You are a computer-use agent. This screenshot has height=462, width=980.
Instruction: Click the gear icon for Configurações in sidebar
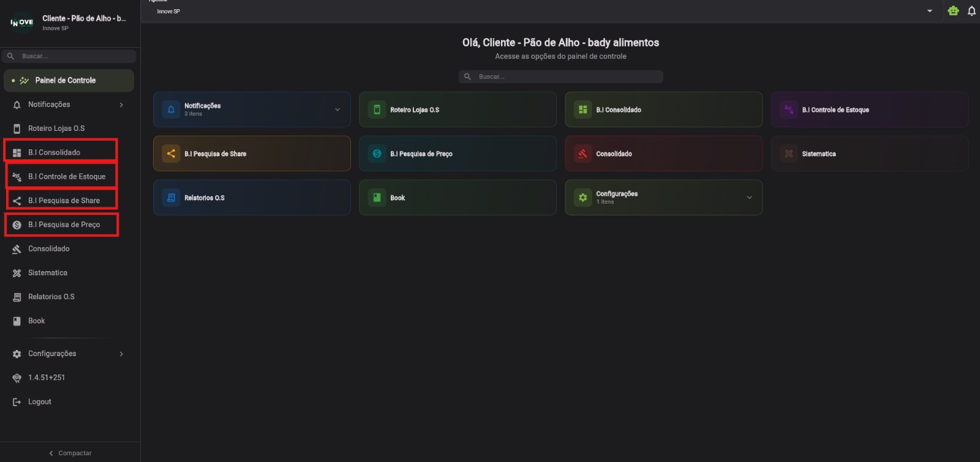coord(17,354)
